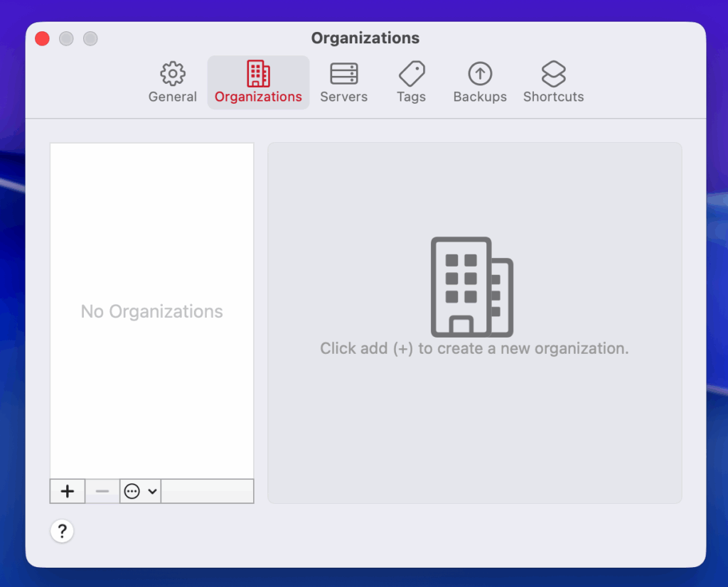Switch to the Backups tab label
The width and height of the screenshot is (728, 587).
(x=480, y=97)
